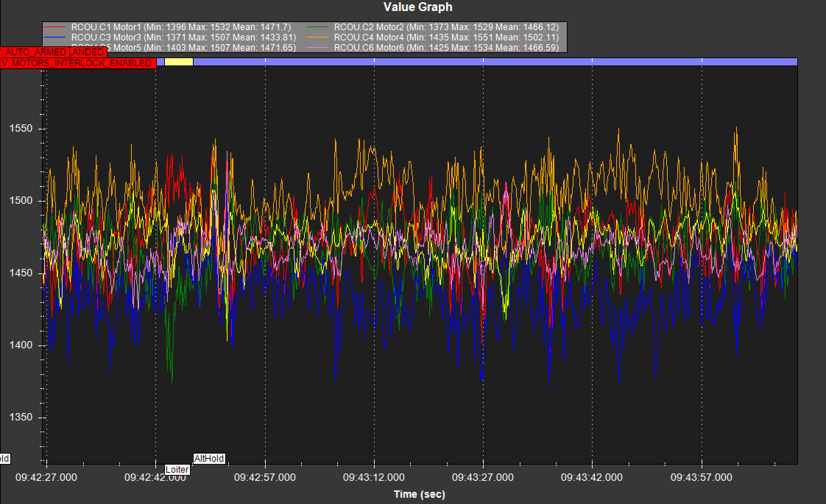
Task: Click the orange Motor4 legend line swatch
Action: 317,38
